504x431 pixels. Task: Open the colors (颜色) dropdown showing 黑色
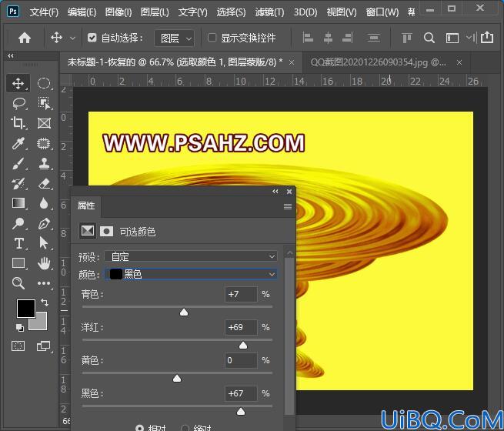(x=191, y=274)
